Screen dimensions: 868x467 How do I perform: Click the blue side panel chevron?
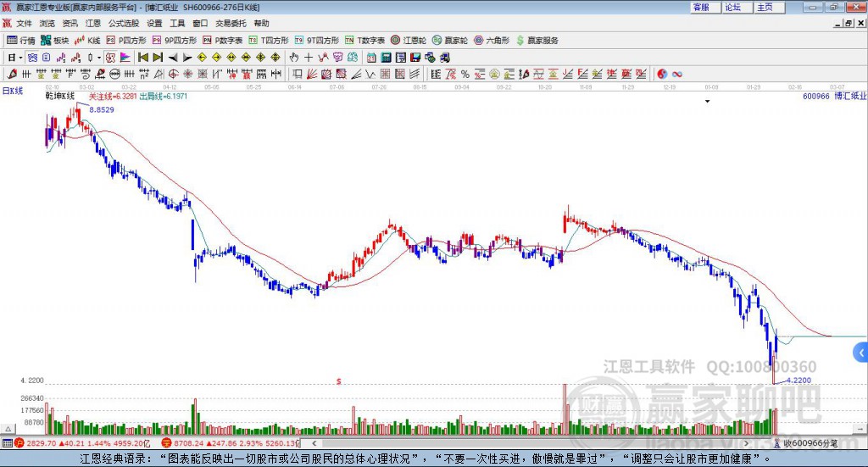point(860,353)
